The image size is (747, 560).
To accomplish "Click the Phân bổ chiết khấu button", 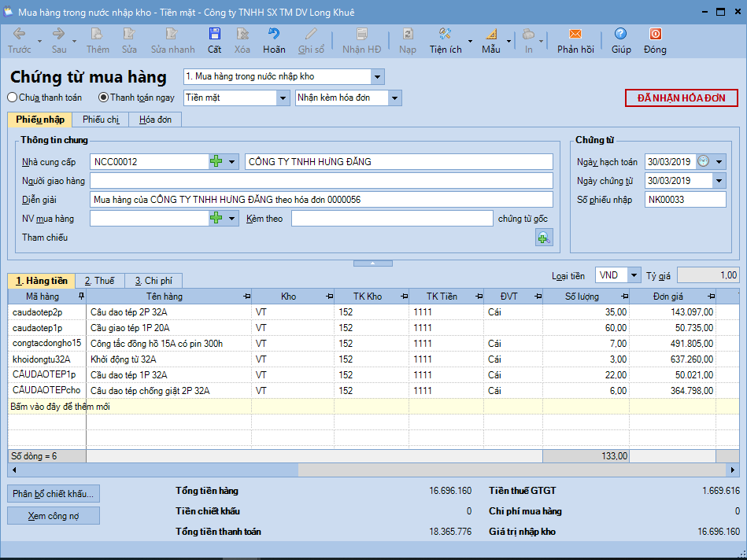I will (54, 494).
